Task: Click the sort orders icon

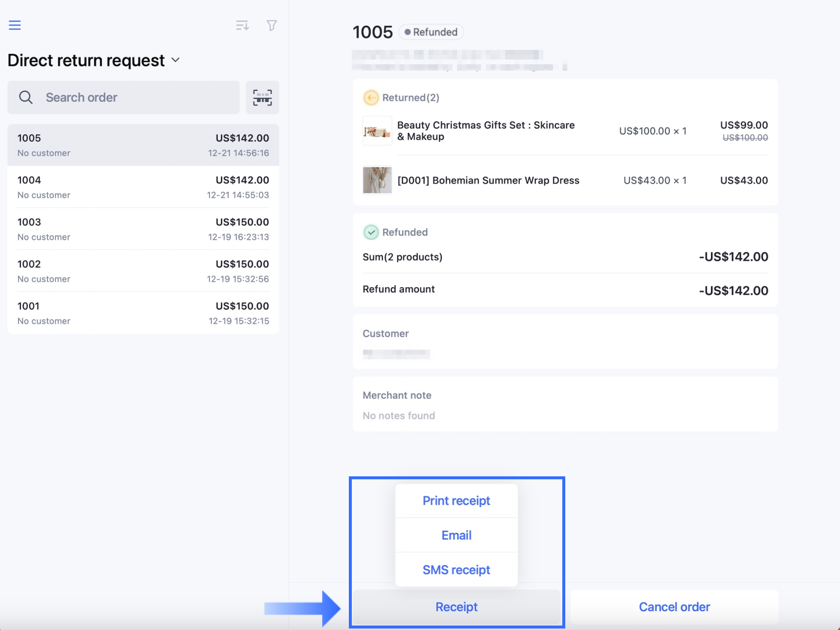Action: pyautogui.click(x=242, y=25)
